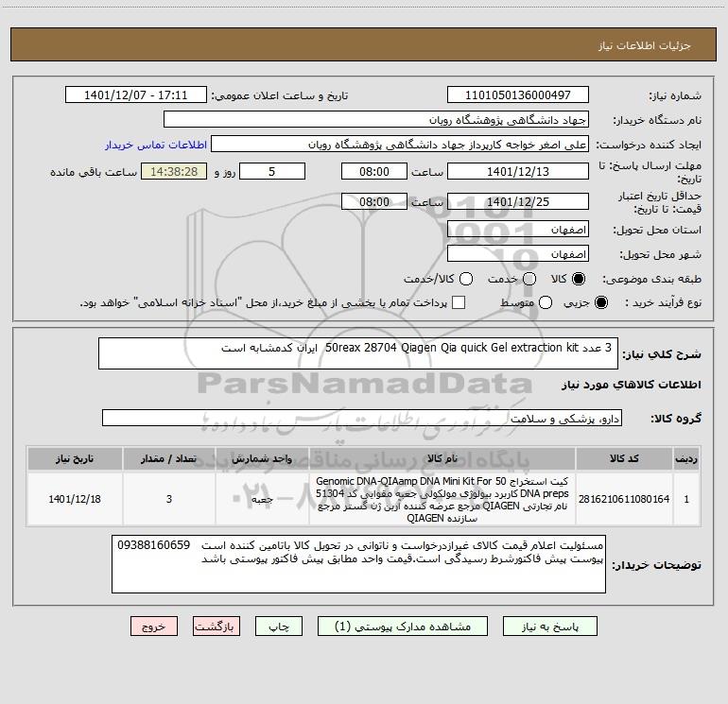Select the خدمت radio button

point(529,279)
